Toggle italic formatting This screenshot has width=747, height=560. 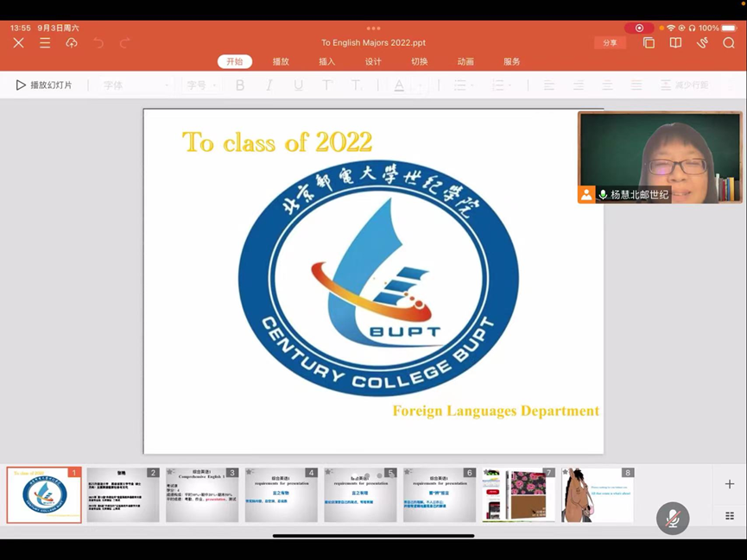click(x=269, y=85)
